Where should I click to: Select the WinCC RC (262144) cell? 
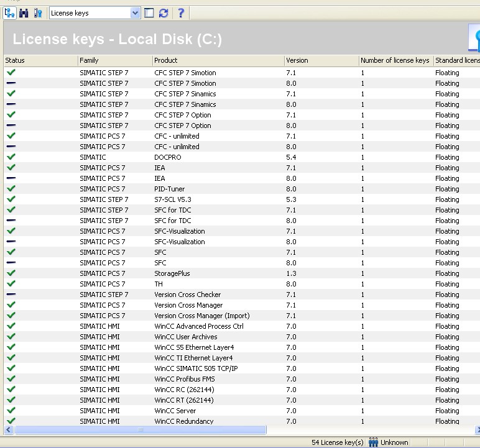[184, 390]
